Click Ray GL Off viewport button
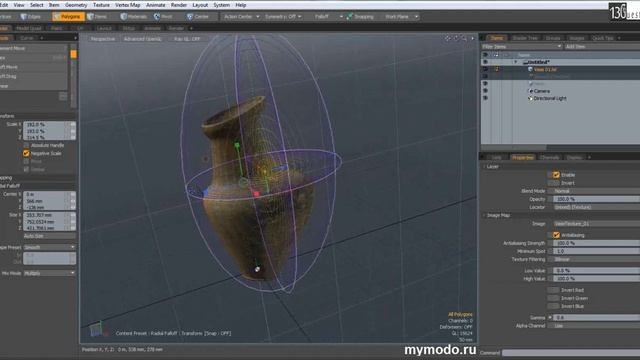640x360 pixels. [187, 39]
